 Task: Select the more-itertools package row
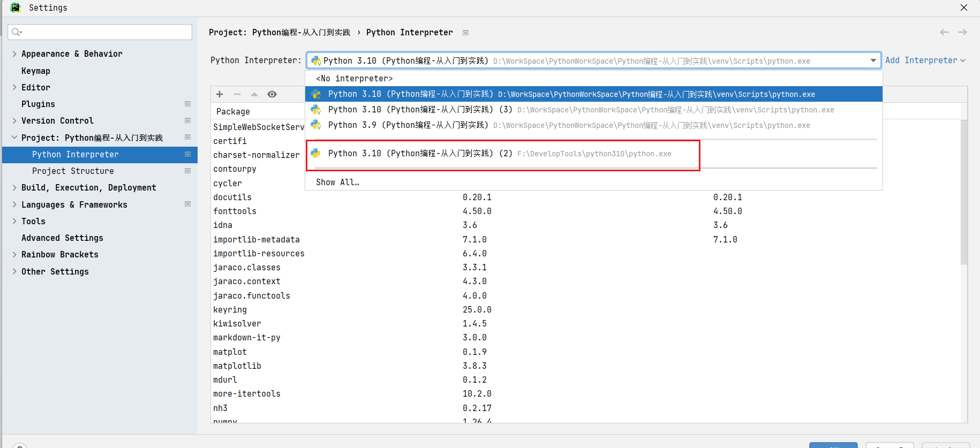(586, 393)
